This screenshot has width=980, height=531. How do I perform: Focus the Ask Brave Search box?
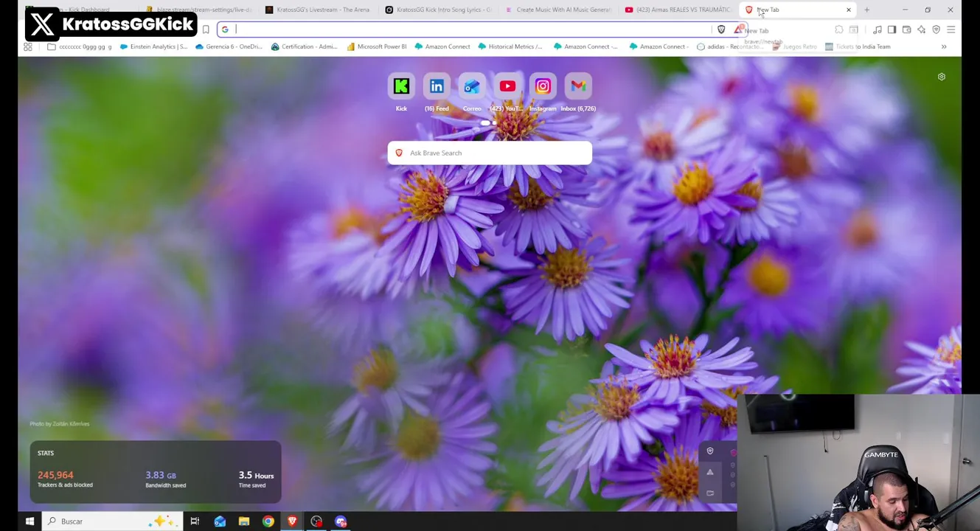tap(490, 153)
